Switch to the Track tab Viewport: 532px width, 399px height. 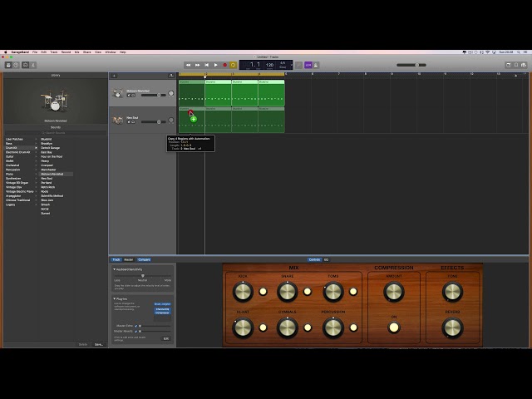click(116, 259)
